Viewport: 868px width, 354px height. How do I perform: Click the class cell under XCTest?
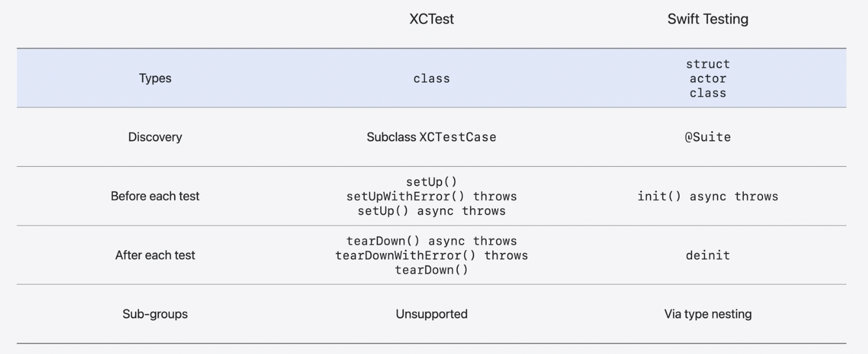[x=432, y=79]
